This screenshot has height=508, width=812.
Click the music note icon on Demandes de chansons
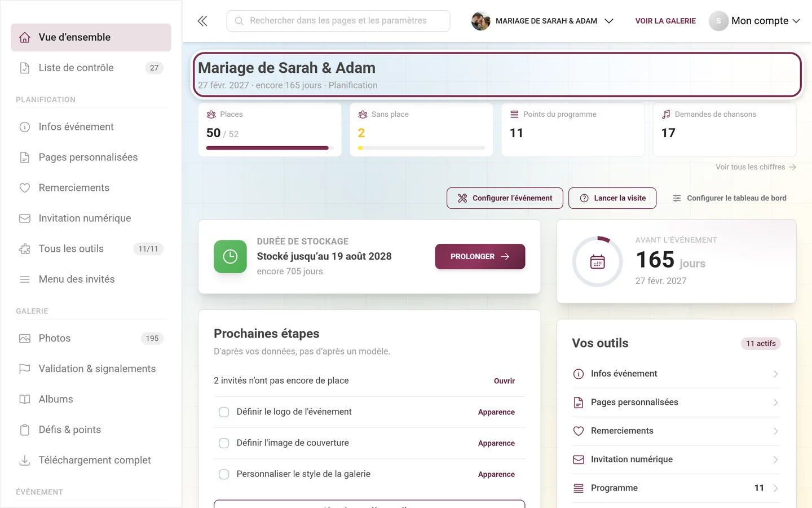666,114
